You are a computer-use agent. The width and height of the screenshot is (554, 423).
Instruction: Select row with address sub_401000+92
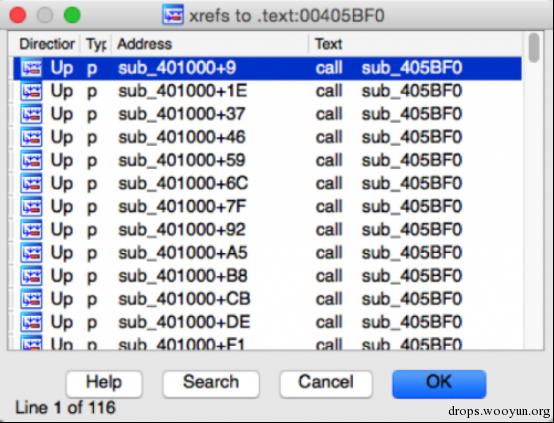(x=267, y=230)
